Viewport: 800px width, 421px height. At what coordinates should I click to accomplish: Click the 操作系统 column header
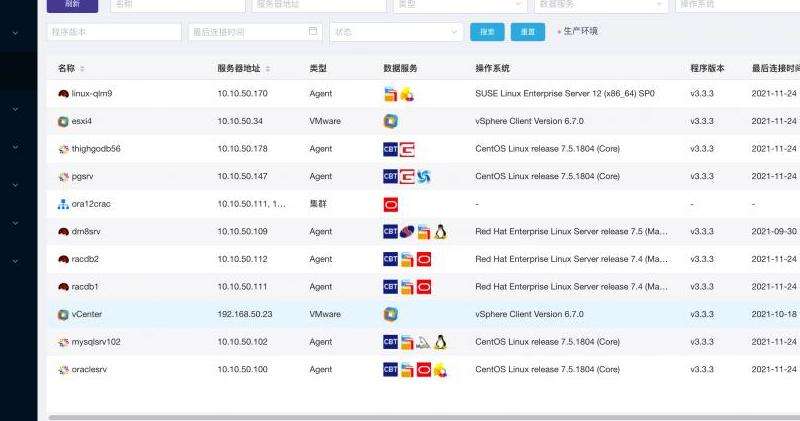pyautogui.click(x=492, y=68)
